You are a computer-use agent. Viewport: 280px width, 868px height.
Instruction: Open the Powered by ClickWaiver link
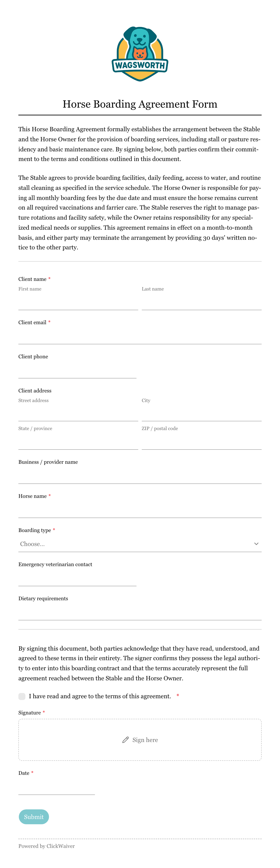tap(47, 846)
